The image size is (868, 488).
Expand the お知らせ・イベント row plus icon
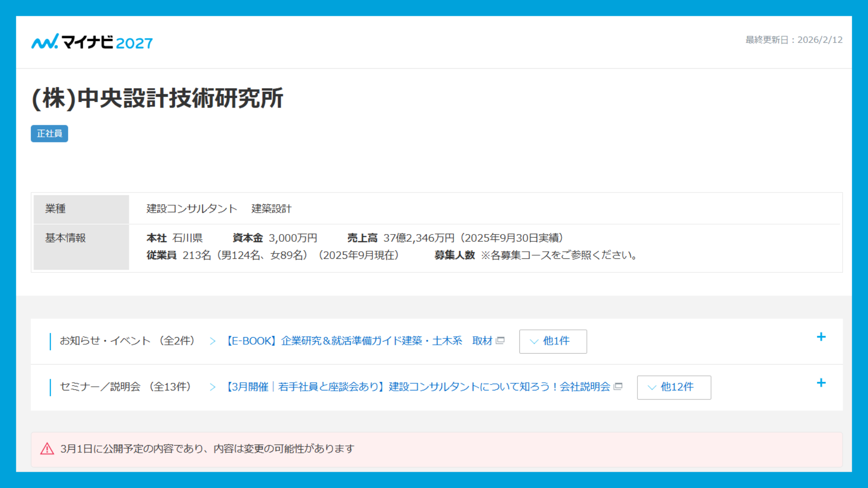click(x=821, y=337)
